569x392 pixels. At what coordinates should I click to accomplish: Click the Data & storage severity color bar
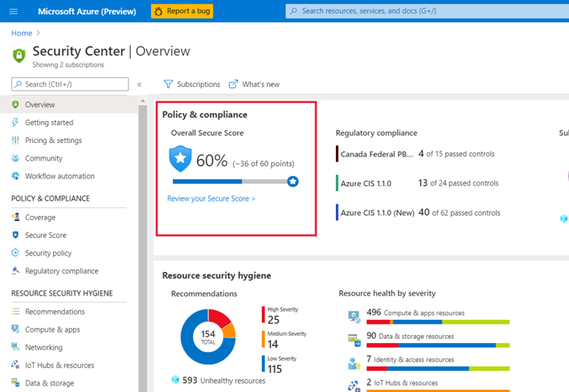pyautogui.click(x=438, y=345)
